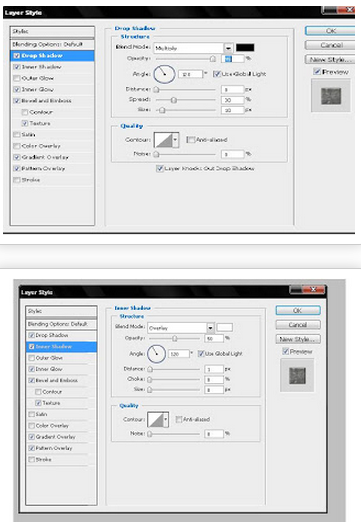Click Angle dial in Inner Shadow dialog
Viewport: 361px width, 522px height.
click(156, 354)
